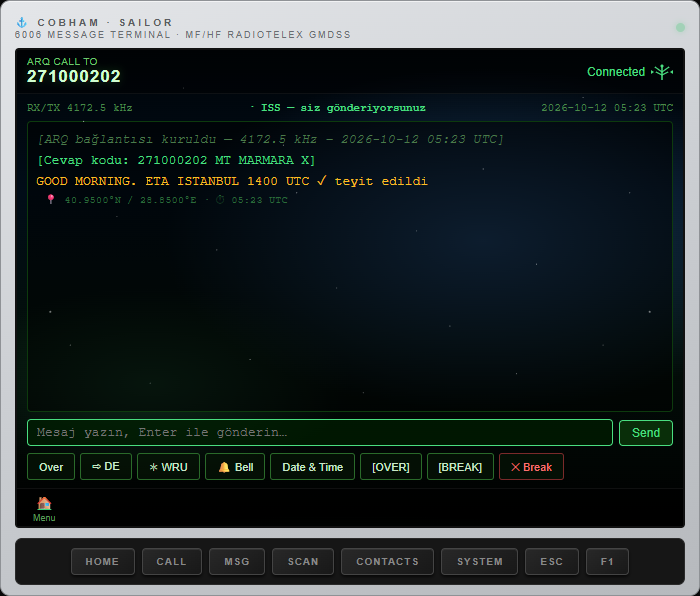This screenshot has width=700, height=596.
Task: Click the RX/TX 4172.5 kHz frequency
Action: (79, 108)
